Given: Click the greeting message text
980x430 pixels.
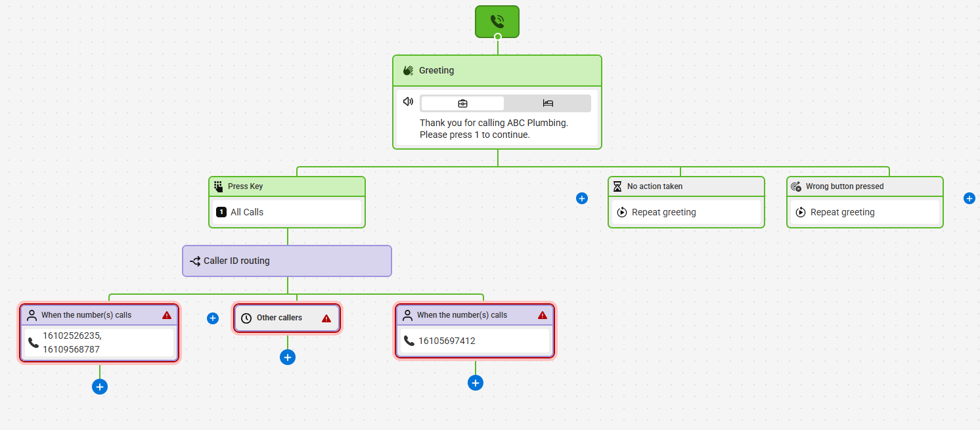Looking at the screenshot, I should (494, 129).
